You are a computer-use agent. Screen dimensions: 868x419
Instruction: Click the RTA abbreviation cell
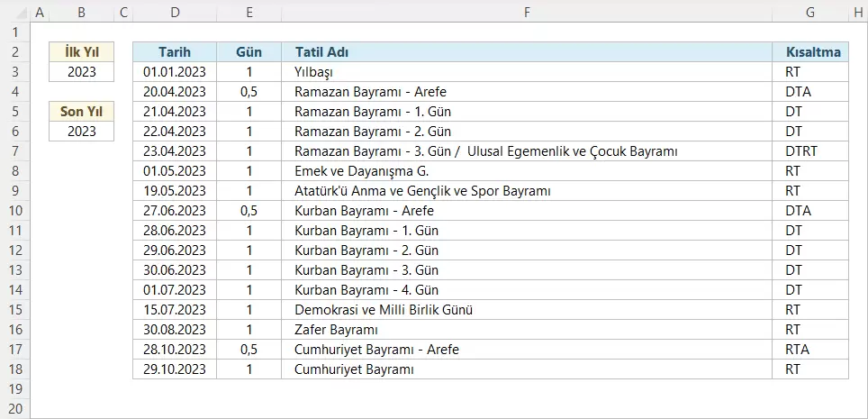pyautogui.click(x=810, y=350)
